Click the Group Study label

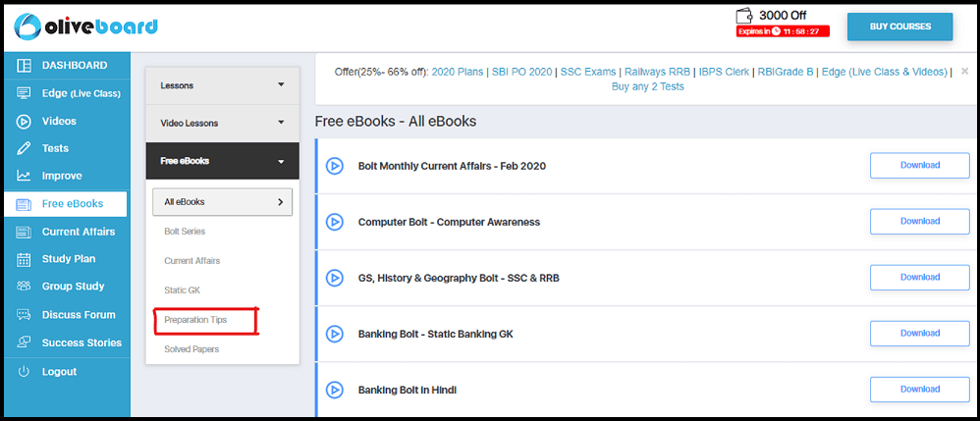[73, 287]
